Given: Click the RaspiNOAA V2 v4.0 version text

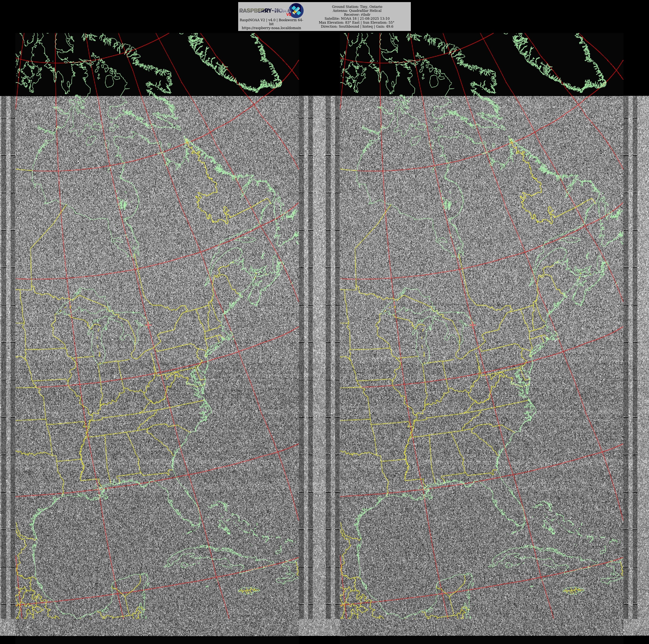Looking at the screenshot, I should pyautogui.click(x=271, y=20).
